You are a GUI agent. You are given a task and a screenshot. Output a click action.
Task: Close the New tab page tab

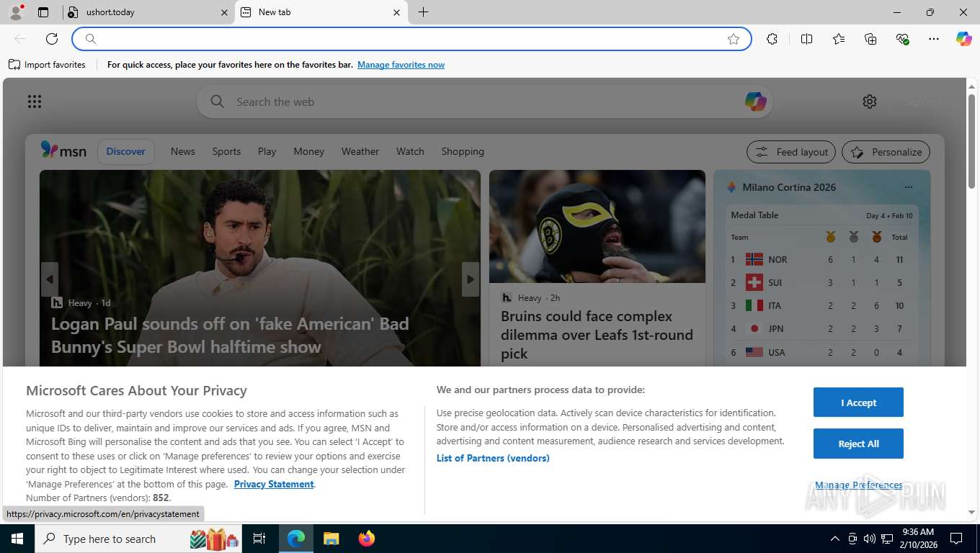click(396, 12)
